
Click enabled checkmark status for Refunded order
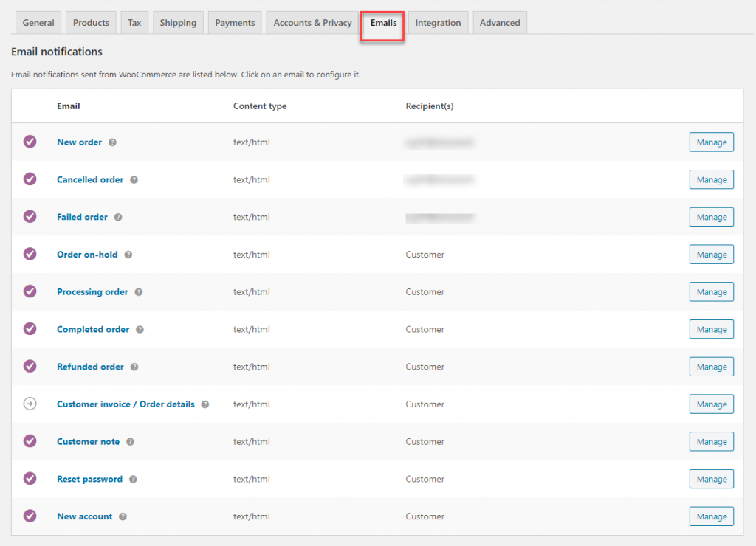(30, 366)
